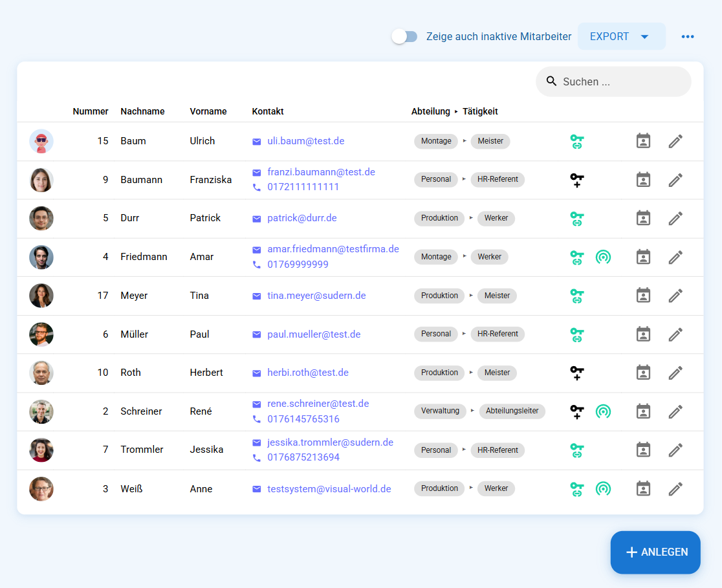Open the three-dot more options menu
722x588 pixels.
pos(688,36)
